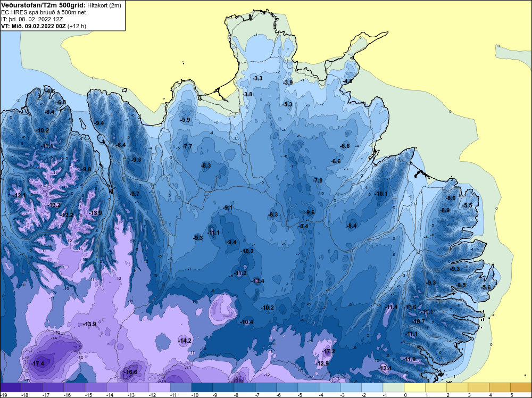Viewport: 532px width, 398px height.
Task: Click the -8.6 temperature value
Action: pyautogui.click(x=450, y=198)
